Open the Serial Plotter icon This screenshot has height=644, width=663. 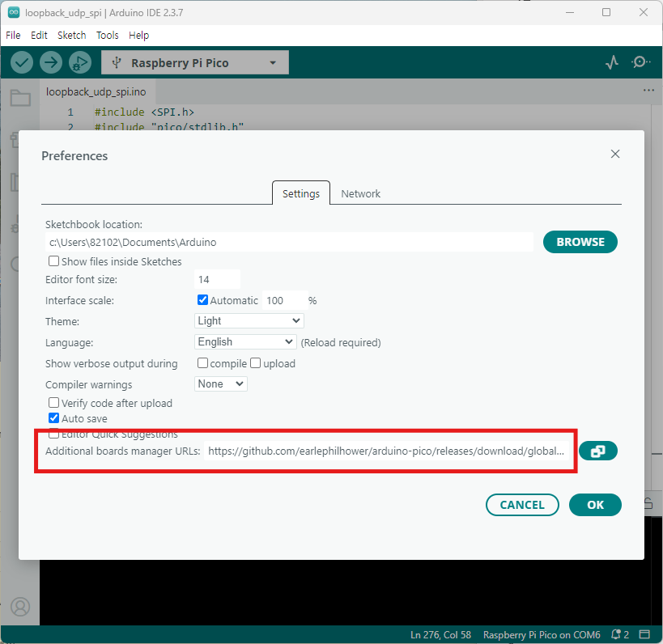click(x=612, y=62)
